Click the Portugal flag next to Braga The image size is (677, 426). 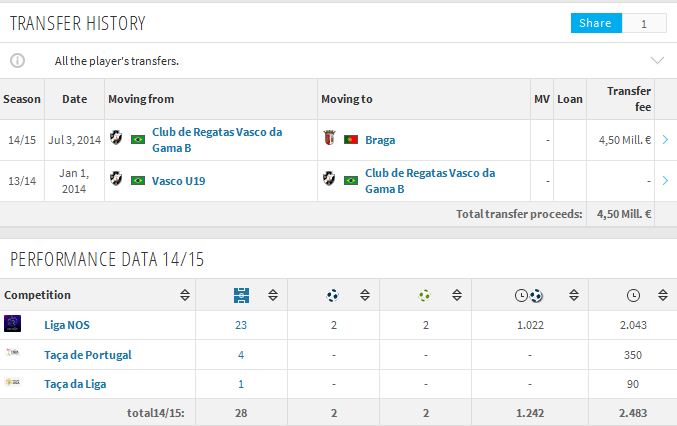click(x=351, y=140)
